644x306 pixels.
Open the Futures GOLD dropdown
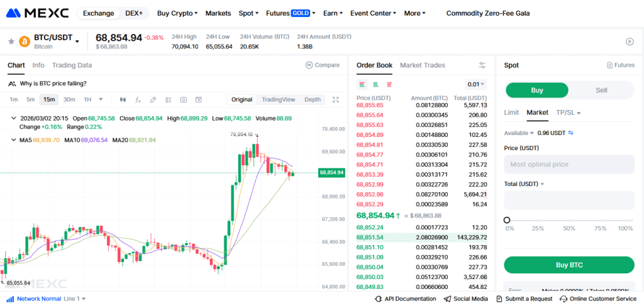pos(291,13)
